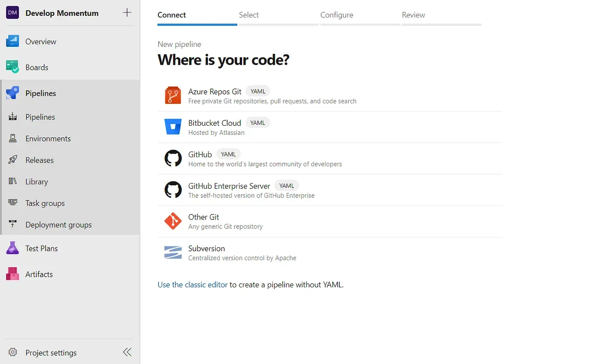This screenshot has height=364, width=614.
Task: Collapse the sidebar with double chevron
Action: 127,352
